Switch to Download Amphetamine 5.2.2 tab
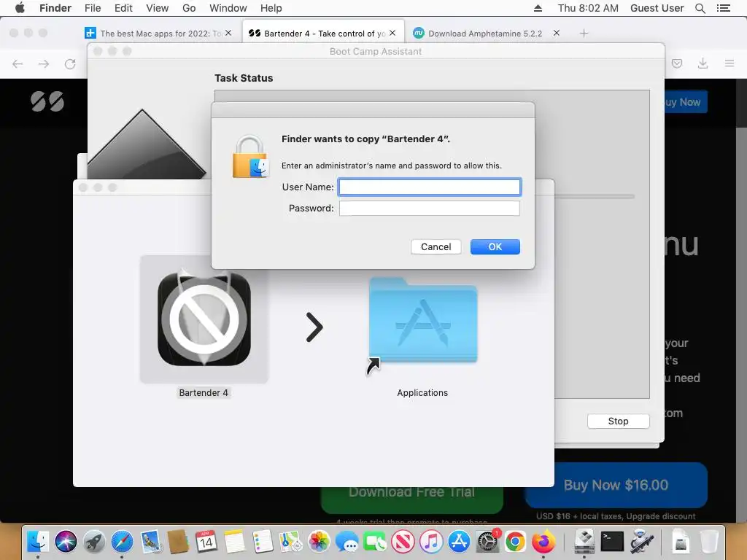 click(x=485, y=34)
